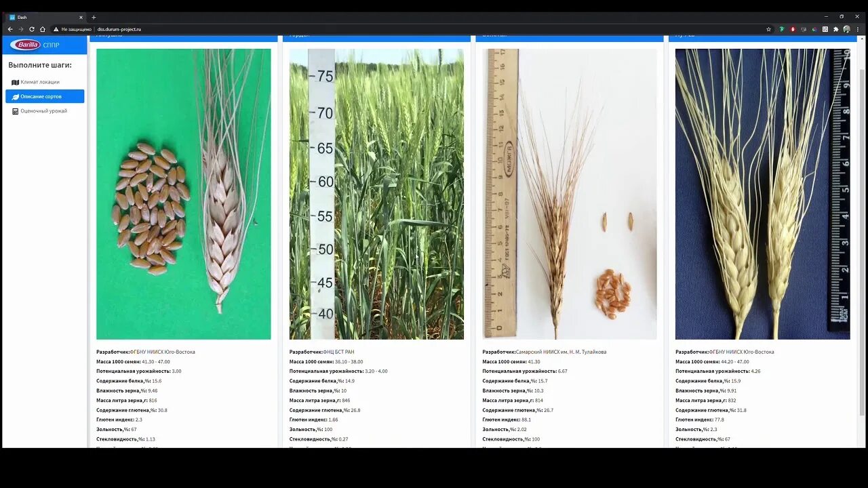Click 'Содержание белка,%: 15.7'
This screenshot has width=868, height=488.
click(x=515, y=381)
